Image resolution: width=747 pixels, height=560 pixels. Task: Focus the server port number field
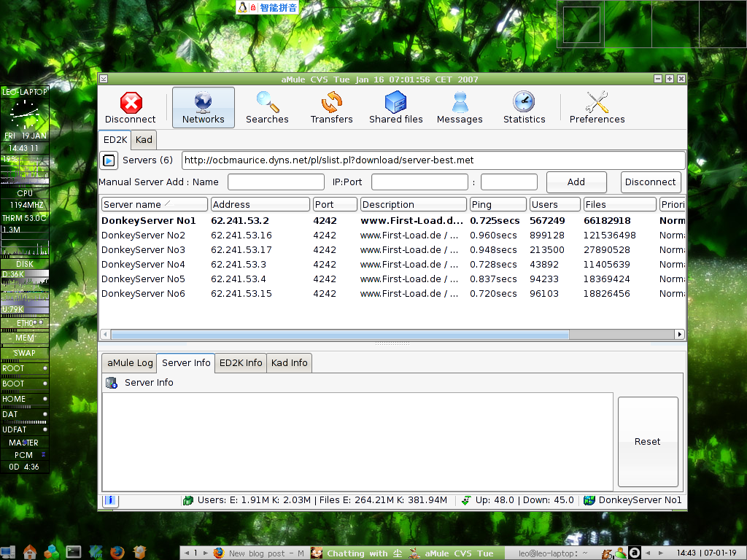[508, 182]
